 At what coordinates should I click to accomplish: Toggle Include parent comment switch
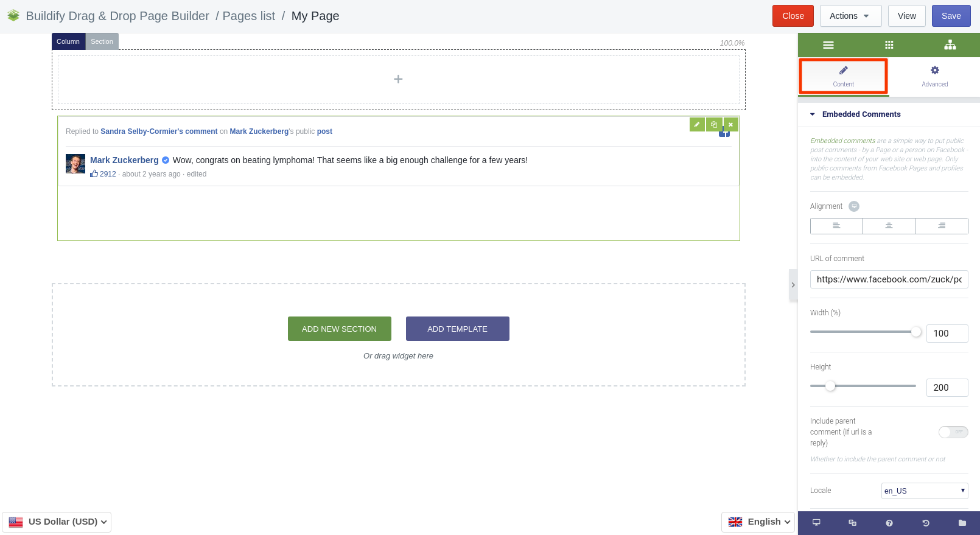click(x=953, y=432)
